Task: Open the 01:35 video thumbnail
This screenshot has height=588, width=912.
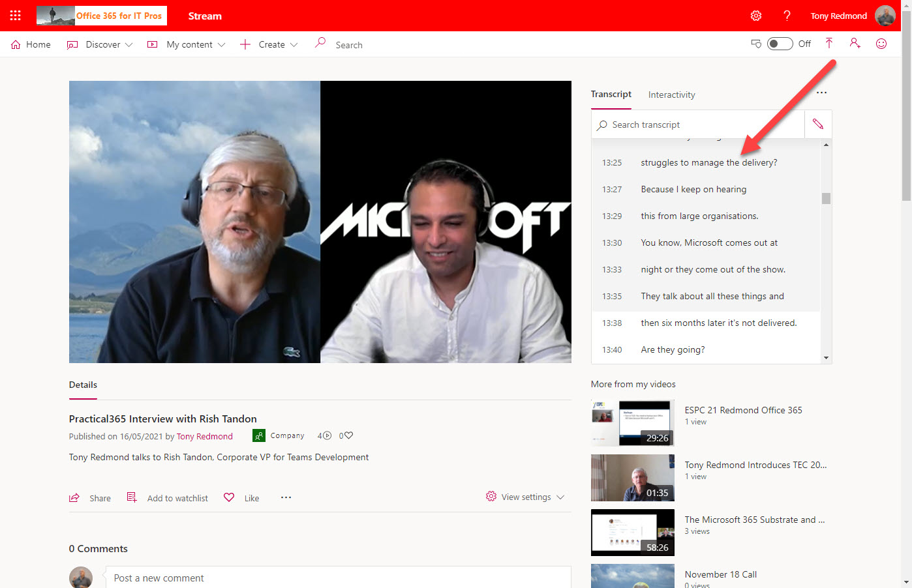Action: coord(633,478)
